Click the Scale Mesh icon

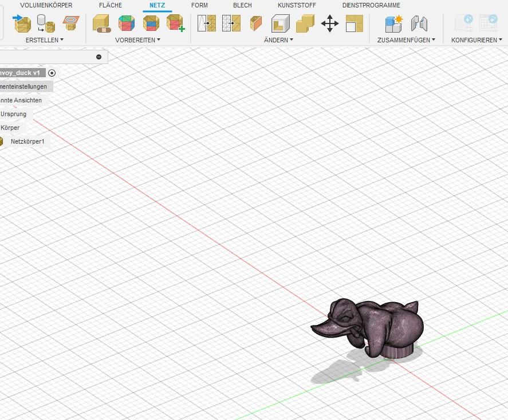355,23
